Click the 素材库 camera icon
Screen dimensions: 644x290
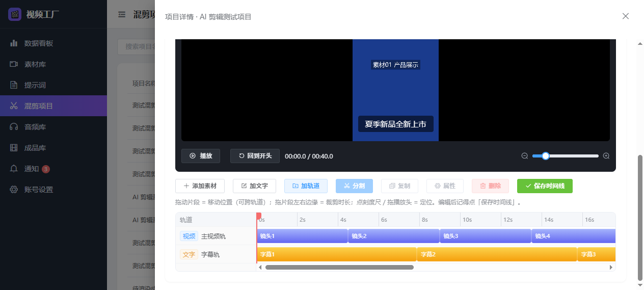click(x=14, y=64)
